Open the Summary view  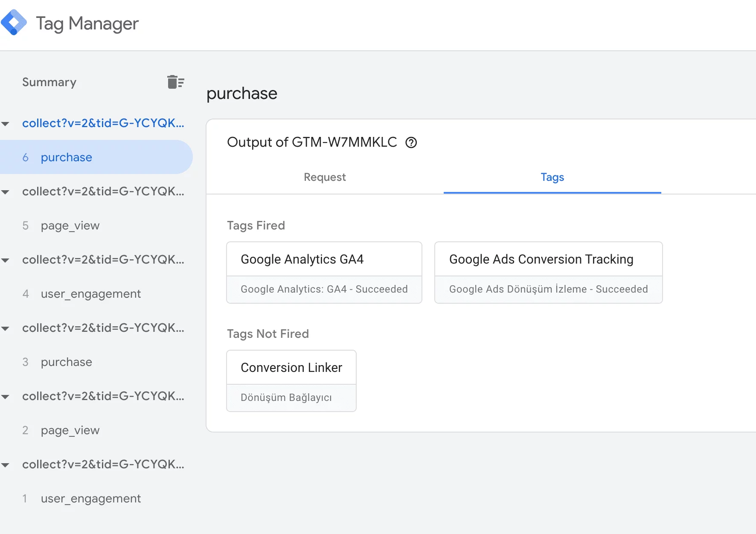coord(49,82)
